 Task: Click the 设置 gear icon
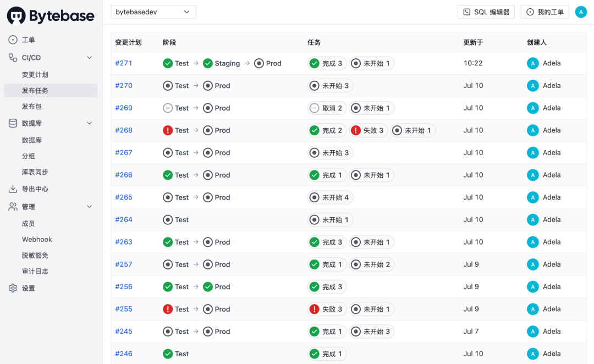(13, 288)
